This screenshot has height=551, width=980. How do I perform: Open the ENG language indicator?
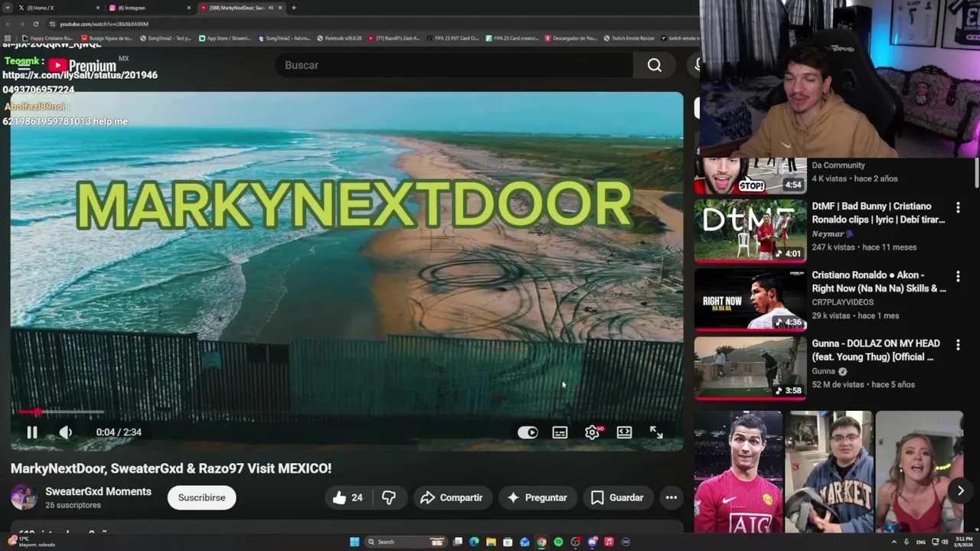tap(920, 542)
